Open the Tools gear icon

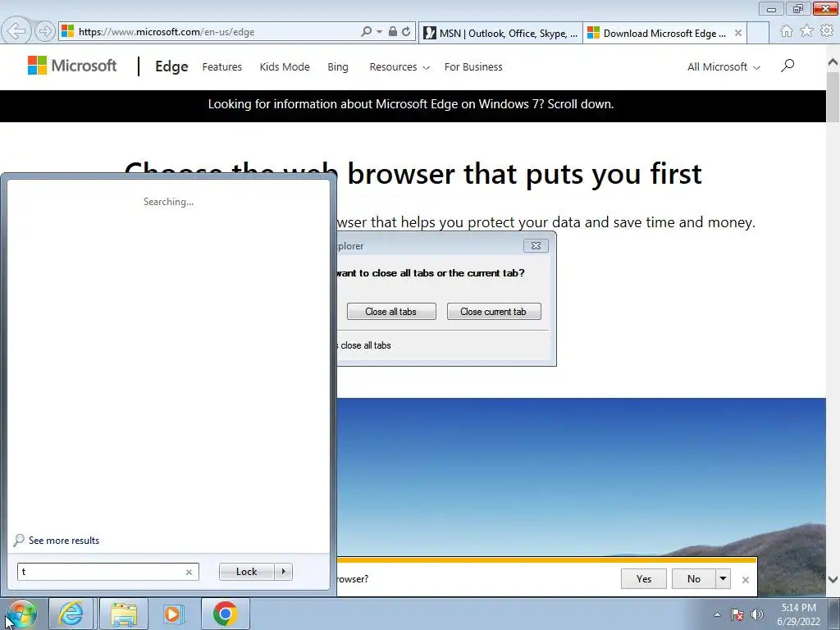pyautogui.click(x=827, y=31)
